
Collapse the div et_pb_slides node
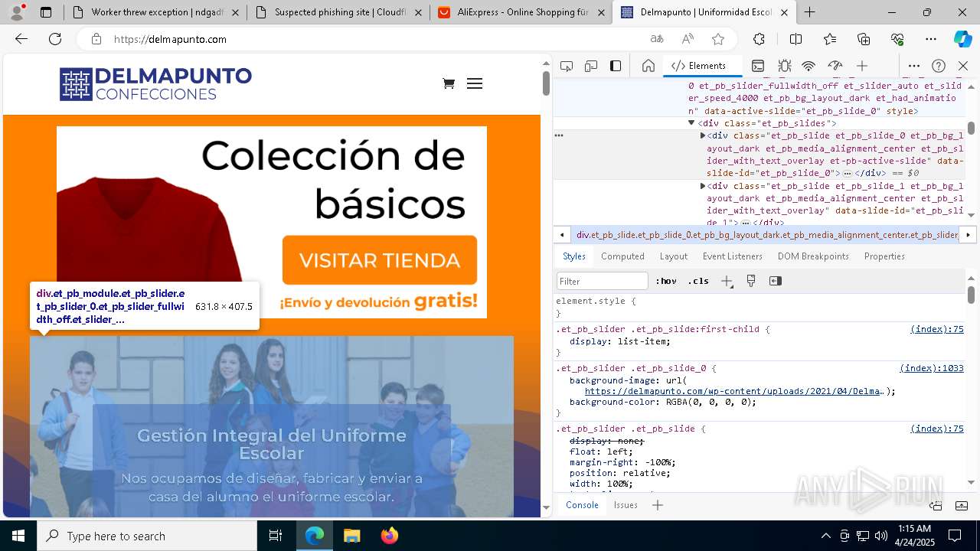click(691, 123)
